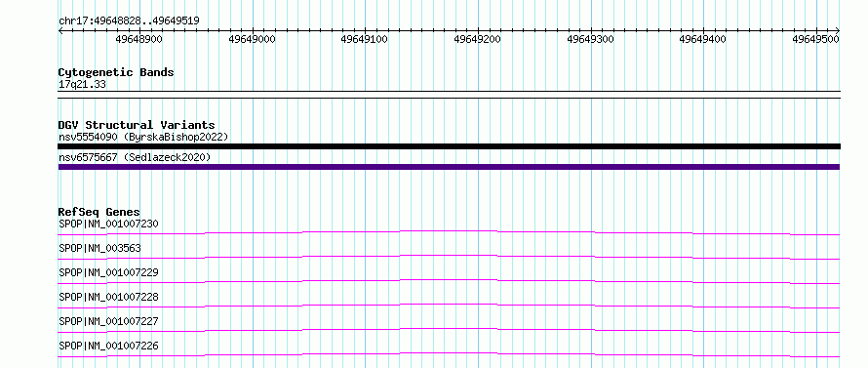Select transcript SPOP|NM_003563
The height and width of the screenshot is (368, 868).
click(99, 248)
